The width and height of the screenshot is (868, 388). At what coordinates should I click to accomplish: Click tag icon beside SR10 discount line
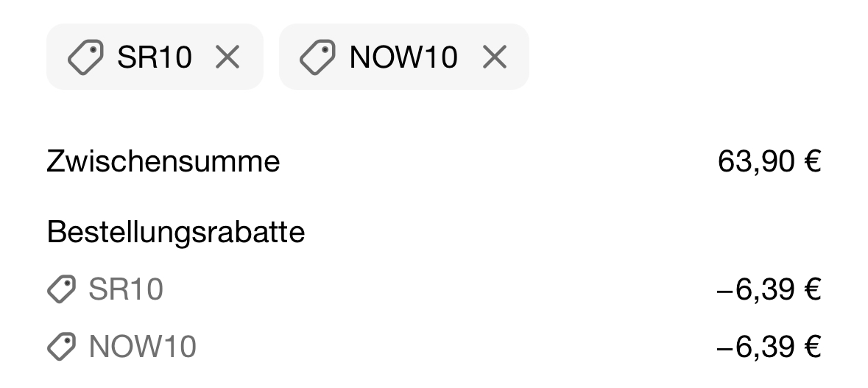pyautogui.click(x=61, y=289)
